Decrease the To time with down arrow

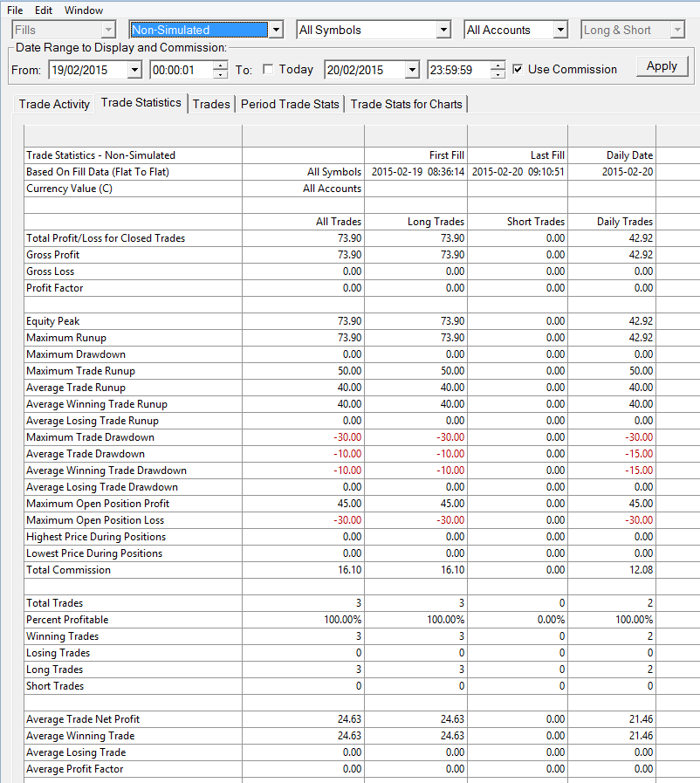(x=498, y=74)
